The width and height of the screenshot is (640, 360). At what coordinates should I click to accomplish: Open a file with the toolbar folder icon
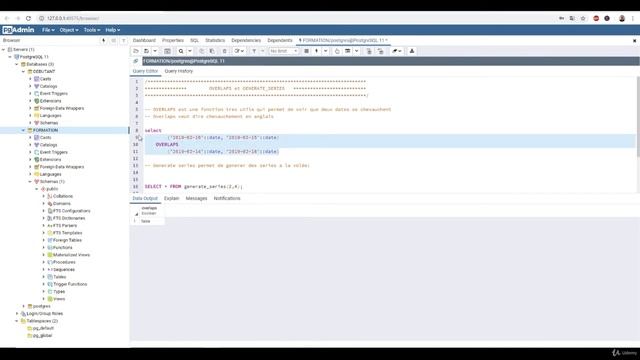point(136,51)
